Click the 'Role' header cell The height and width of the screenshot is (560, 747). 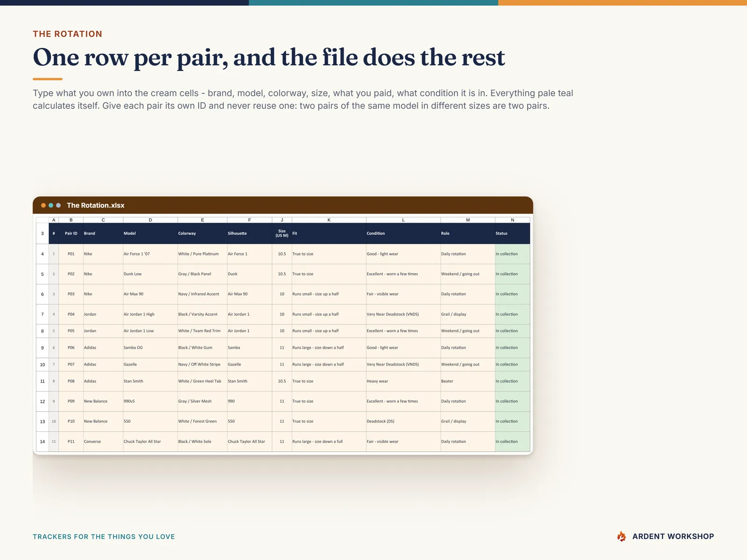click(x=468, y=233)
